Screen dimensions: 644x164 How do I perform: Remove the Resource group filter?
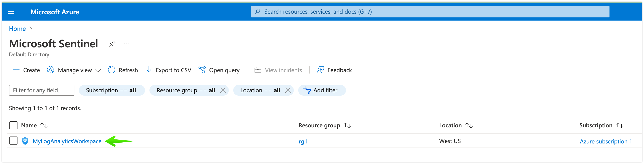tap(223, 90)
